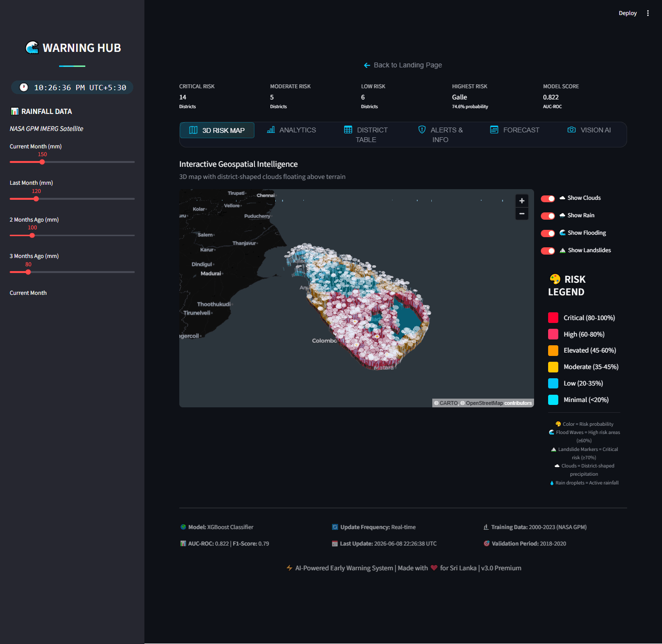
Task: Switch to ALERTS & INFO tab
Action: tap(441, 135)
